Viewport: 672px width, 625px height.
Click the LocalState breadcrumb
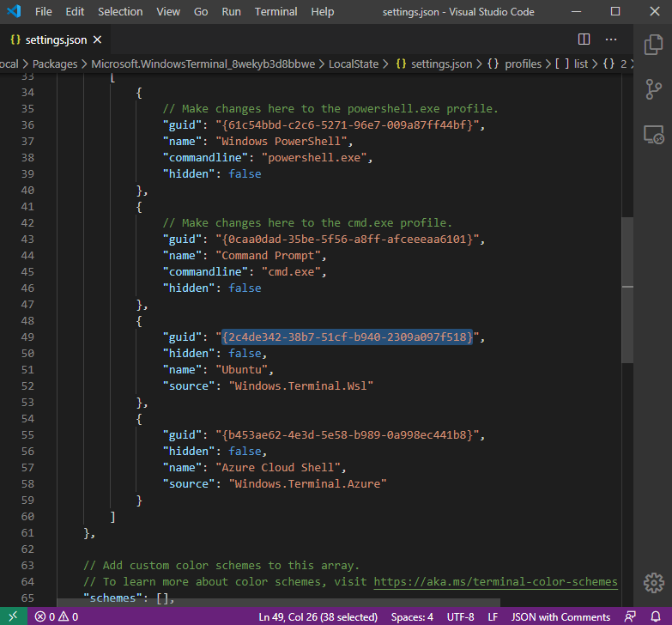pyautogui.click(x=354, y=64)
